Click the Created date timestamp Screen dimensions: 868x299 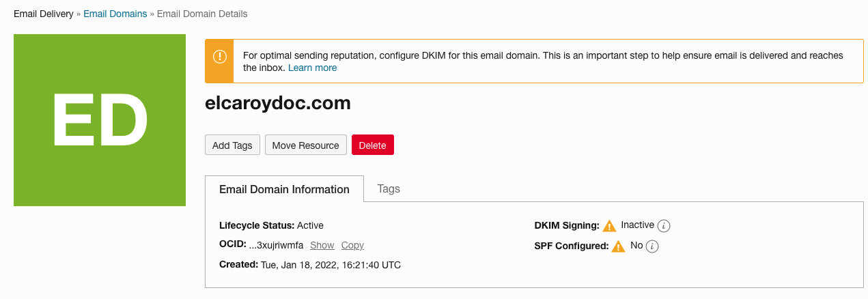331,265
